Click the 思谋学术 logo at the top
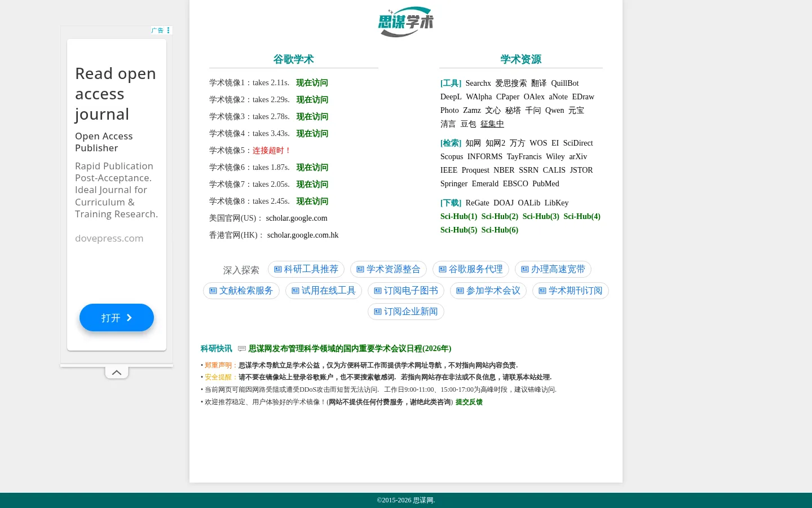The width and height of the screenshot is (812, 508). click(406, 22)
